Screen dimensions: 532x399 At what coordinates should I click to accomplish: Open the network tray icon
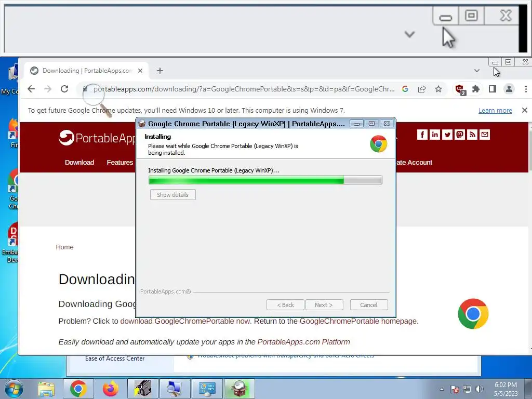click(x=467, y=389)
